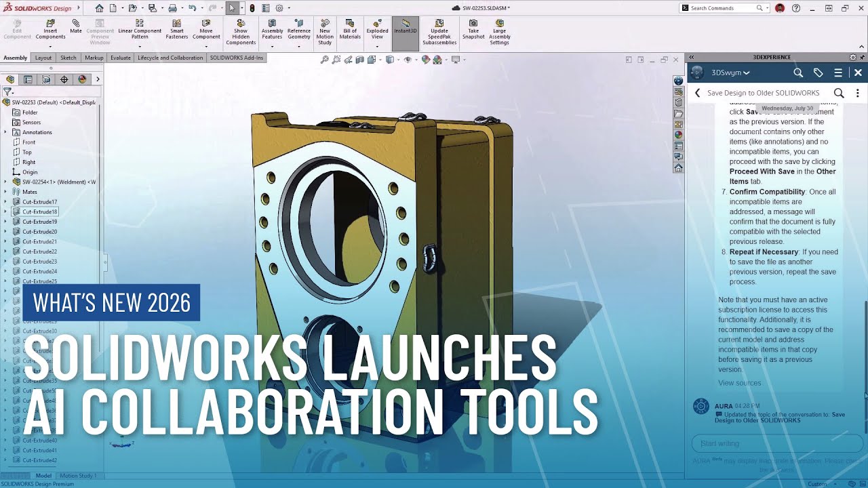Click Insert Components
Viewport: 868px width, 488px height.
[x=50, y=30]
